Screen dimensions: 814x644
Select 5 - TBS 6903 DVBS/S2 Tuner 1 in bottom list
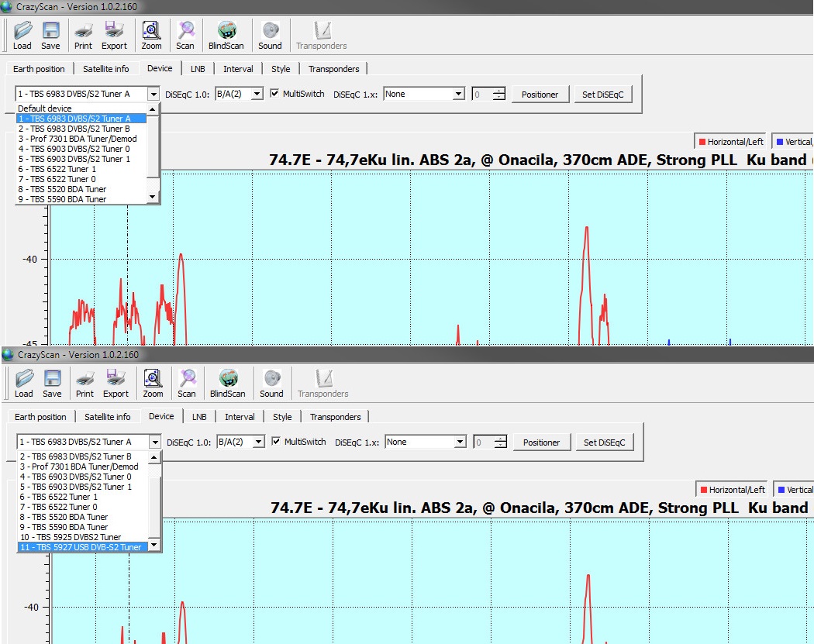point(83,487)
